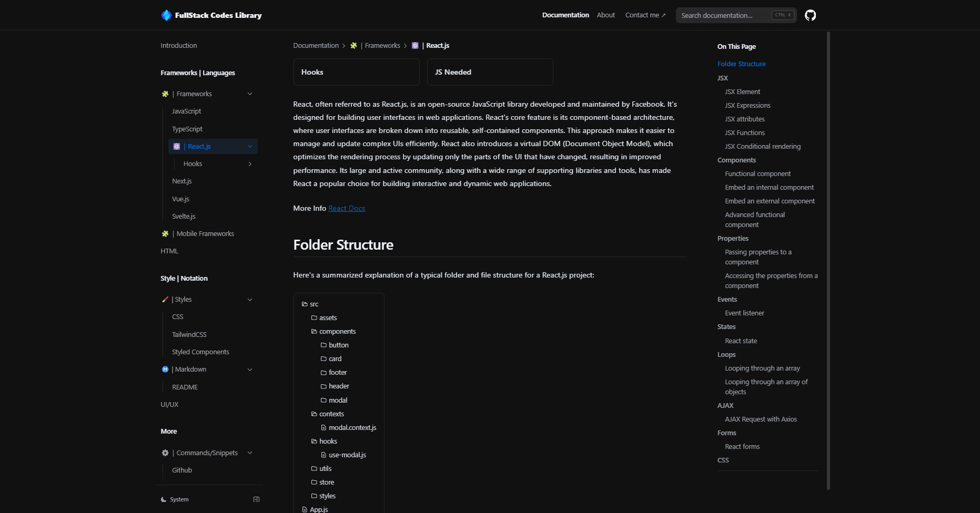Click the button folder in tree
This screenshot has width=980, height=513.
coord(335,345)
